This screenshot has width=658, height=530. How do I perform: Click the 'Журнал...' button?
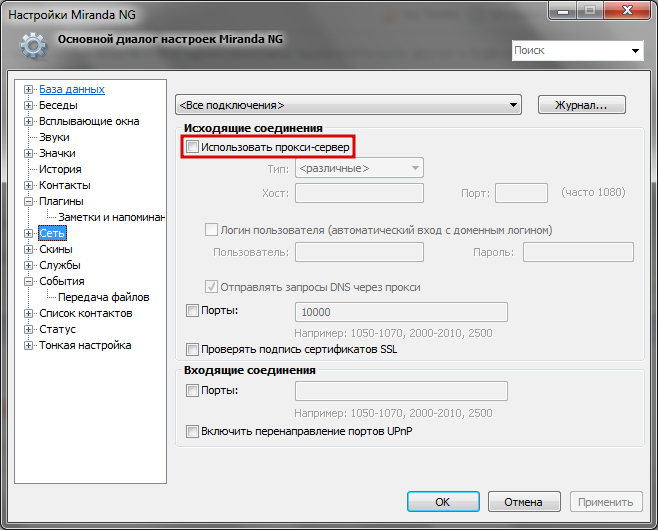click(x=582, y=105)
